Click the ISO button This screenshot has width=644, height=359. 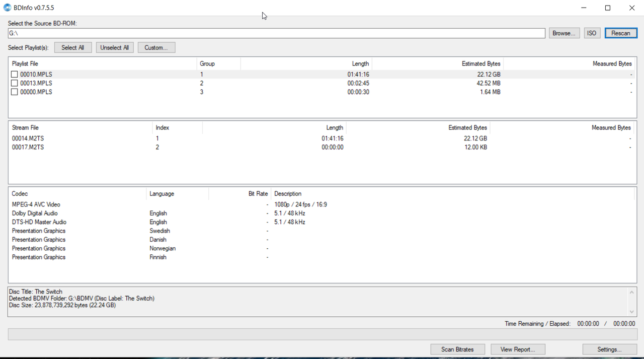point(592,33)
